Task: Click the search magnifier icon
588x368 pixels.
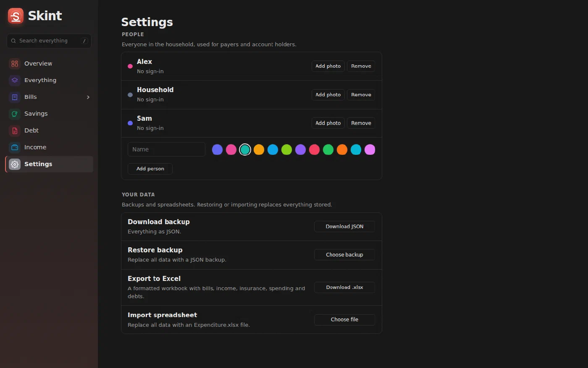Action: (x=13, y=41)
